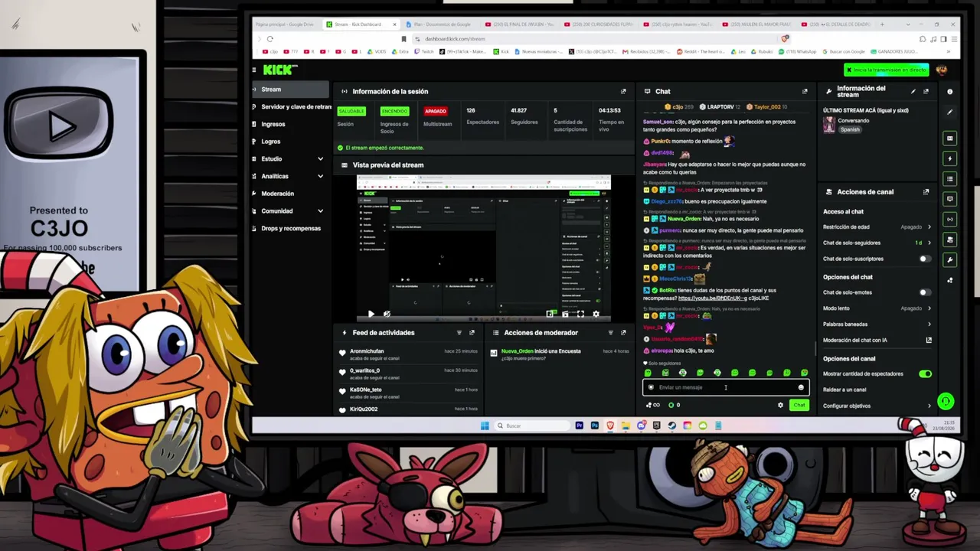Image resolution: width=980 pixels, height=551 pixels.
Task: Open a new browser tab
Action: (x=882, y=24)
